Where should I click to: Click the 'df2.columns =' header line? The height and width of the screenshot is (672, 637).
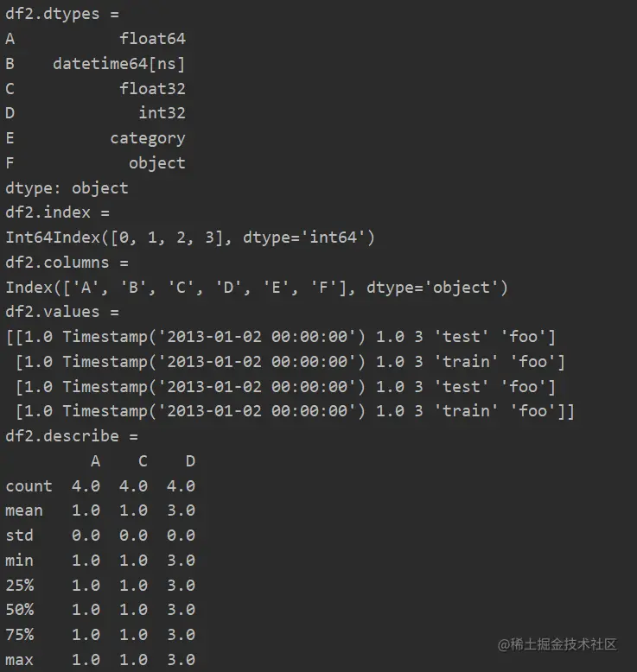pyautogui.click(x=67, y=263)
